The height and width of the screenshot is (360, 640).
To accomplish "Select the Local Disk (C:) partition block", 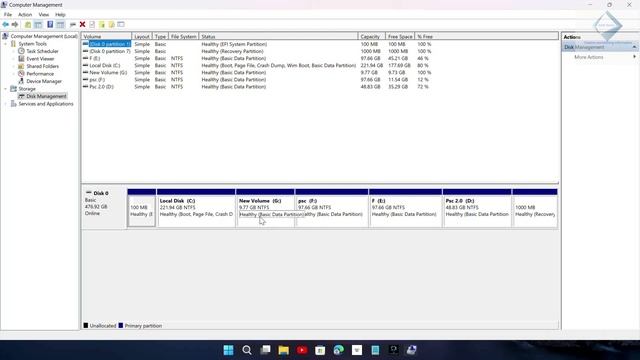I will [x=196, y=209].
